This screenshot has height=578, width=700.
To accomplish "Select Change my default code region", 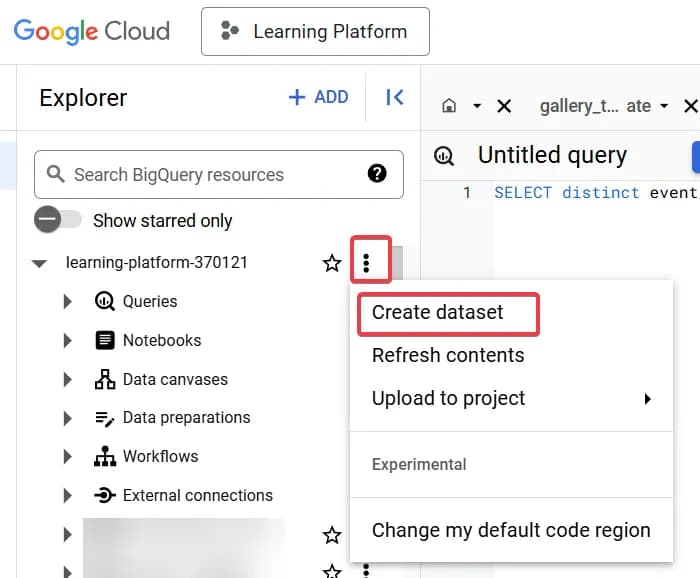I will point(511,530).
